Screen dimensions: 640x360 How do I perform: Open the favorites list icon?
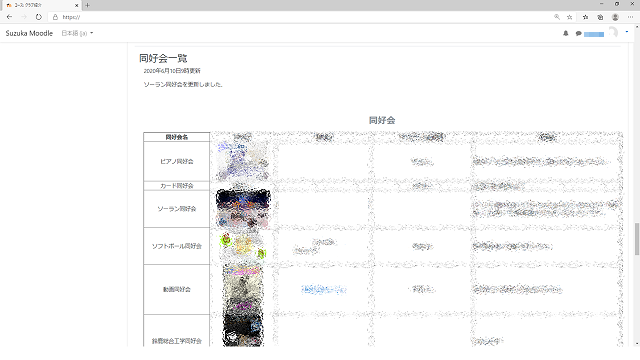pyautogui.click(x=585, y=17)
